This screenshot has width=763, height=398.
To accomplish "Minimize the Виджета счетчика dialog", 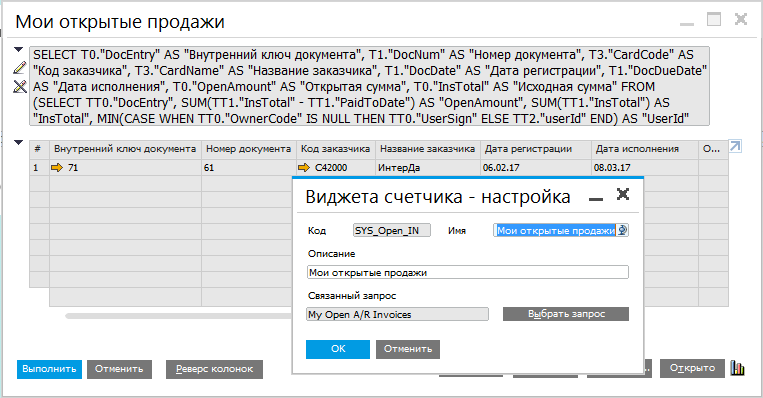I will (x=596, y=199).
